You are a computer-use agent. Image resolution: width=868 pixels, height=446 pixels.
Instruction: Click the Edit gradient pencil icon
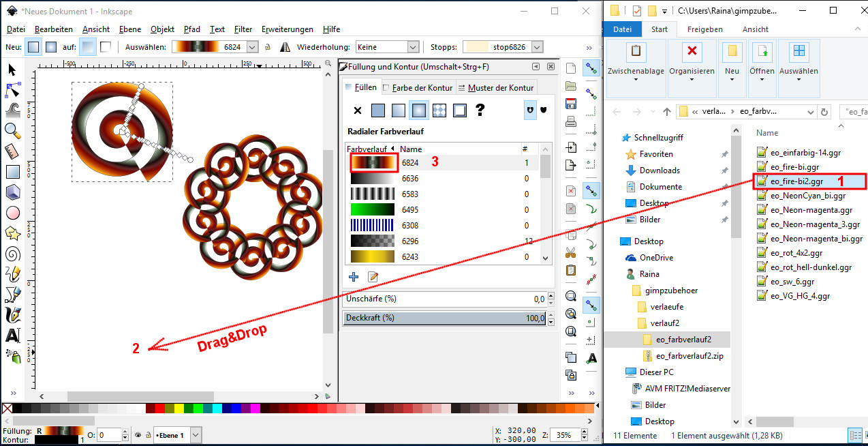[373, 276]
